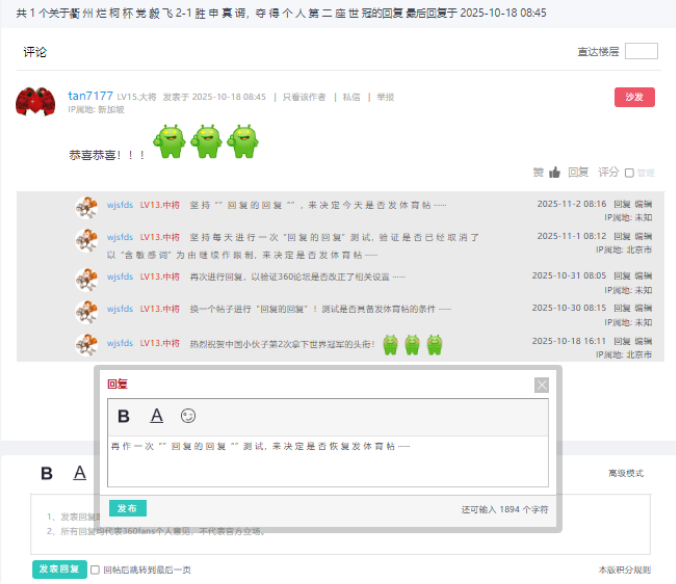Toggle bold in the reply popup toolbar
Screen dimensions: 676x584
(124, 416)
